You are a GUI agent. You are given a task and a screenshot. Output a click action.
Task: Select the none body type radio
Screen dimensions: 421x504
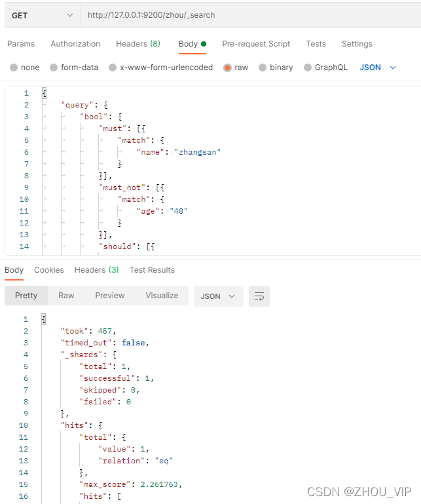click(x=14, y=68)
